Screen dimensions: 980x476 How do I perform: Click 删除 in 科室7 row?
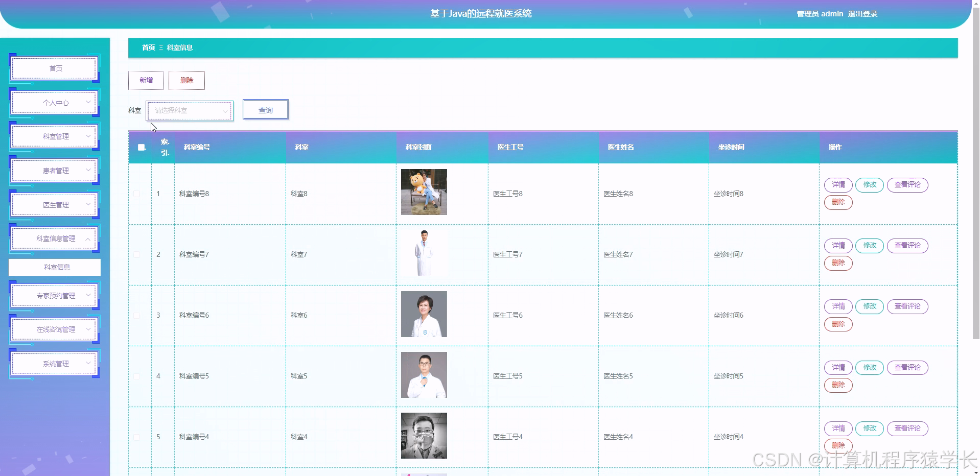point(838,263)
